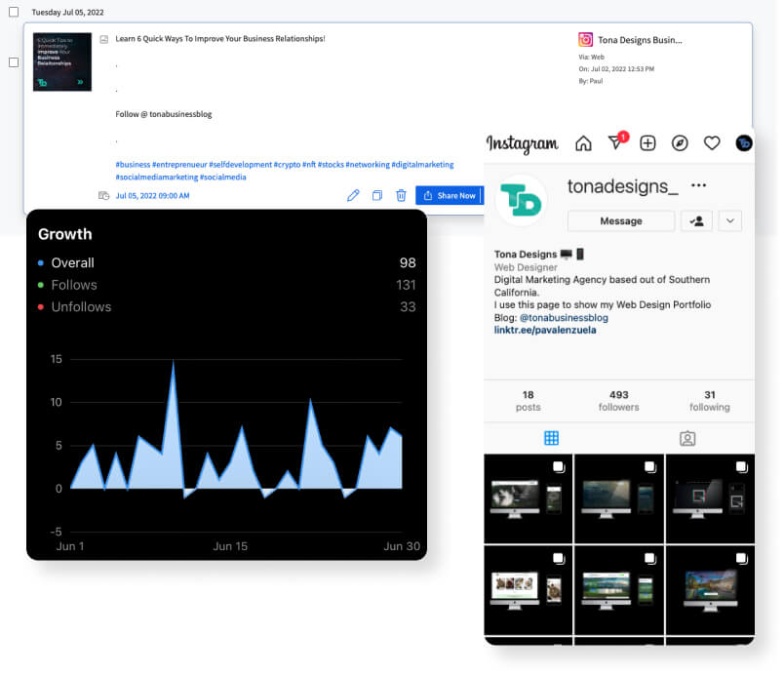Check the scheduled post's checkbox
The width and height of the screenshot is (784, 675).
point(14,62)
